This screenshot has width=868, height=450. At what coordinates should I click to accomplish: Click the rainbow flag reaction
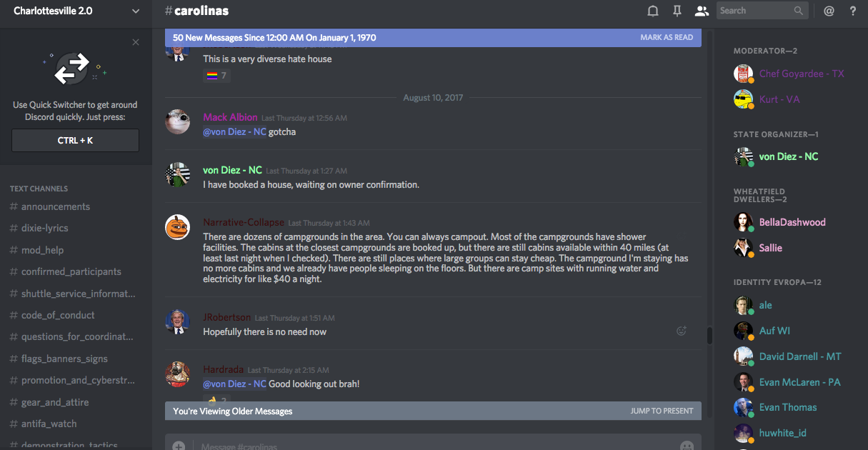click(216, 75)
